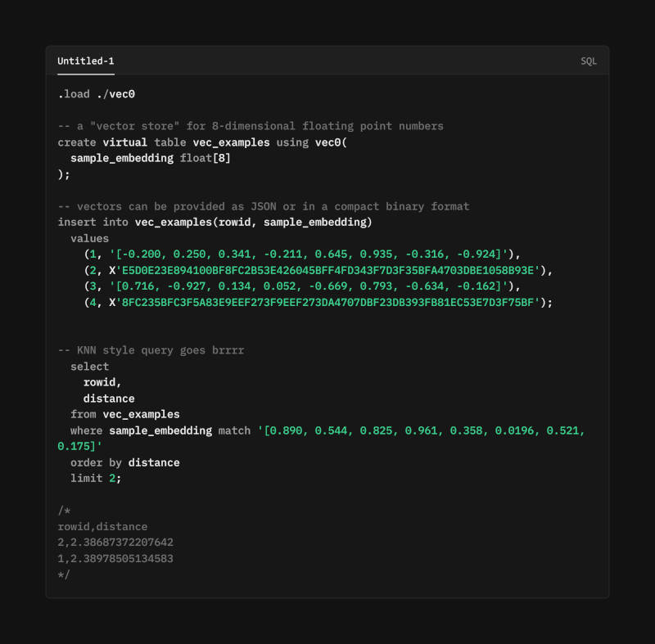Click the SQL language label

pyautogui.click(x=588, y=61)
